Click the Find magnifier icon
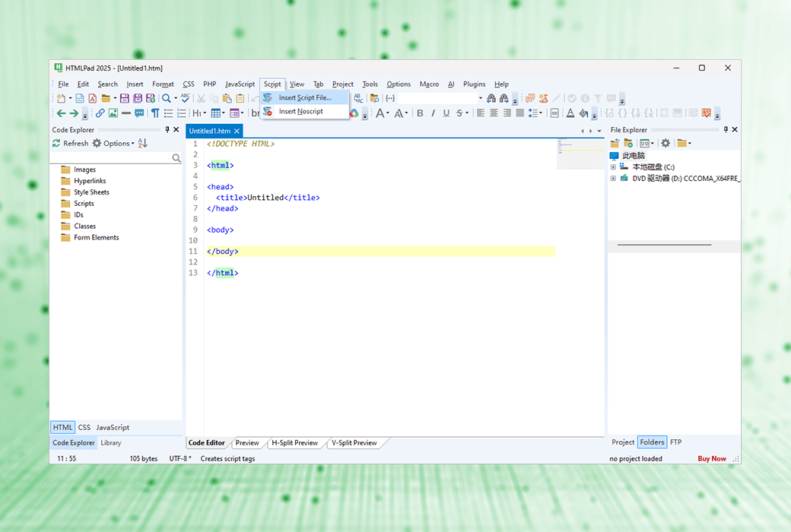The height and width of the screenshot is (532, 791). (x=166, y=98)
